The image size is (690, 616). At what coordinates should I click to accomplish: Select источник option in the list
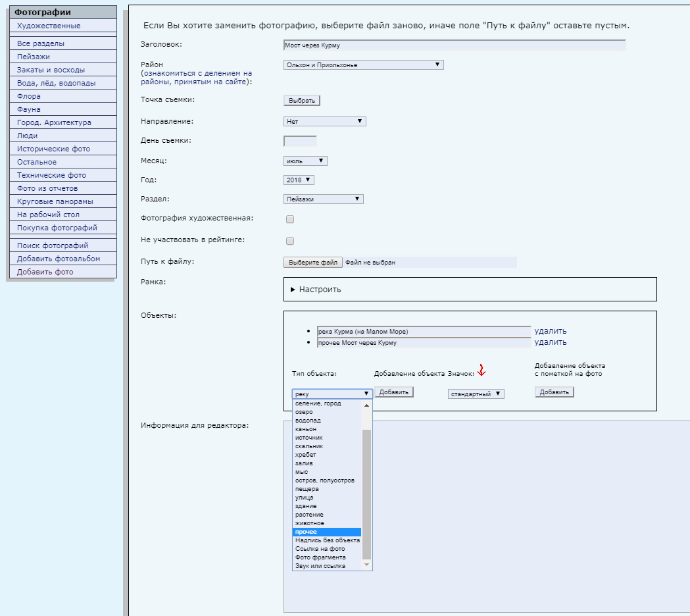point(327,438)
